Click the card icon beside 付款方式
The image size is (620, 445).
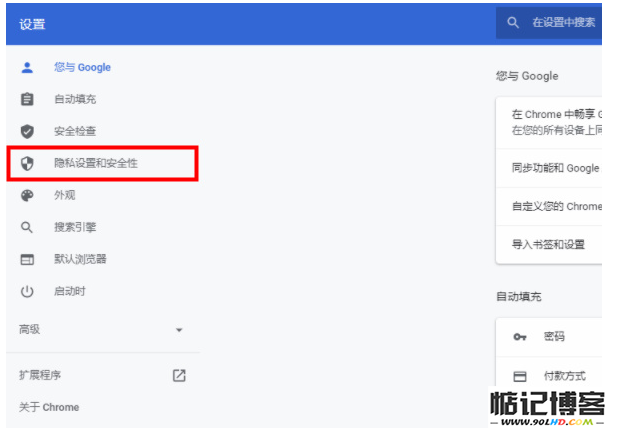[x=520, y=376]
